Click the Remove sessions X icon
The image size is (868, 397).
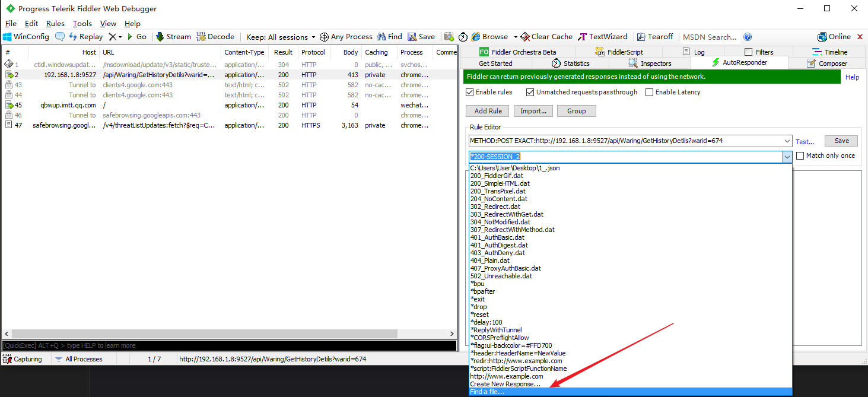112,37
